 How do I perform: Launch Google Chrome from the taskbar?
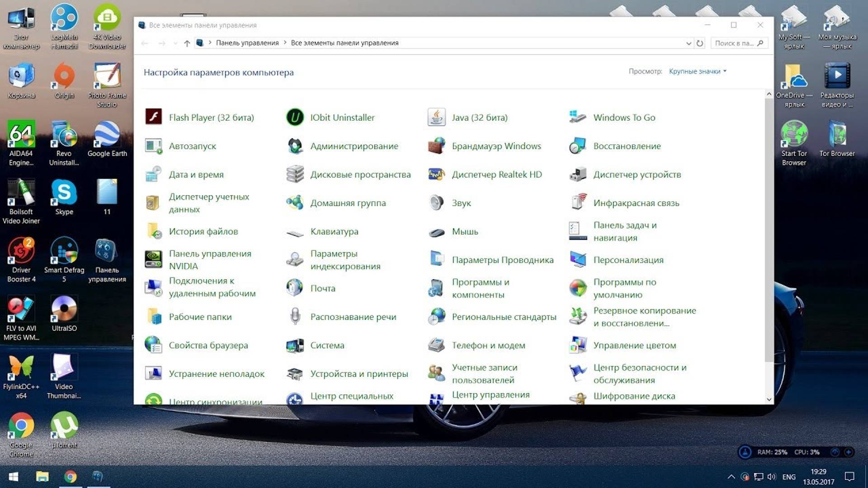coord(71,476)
